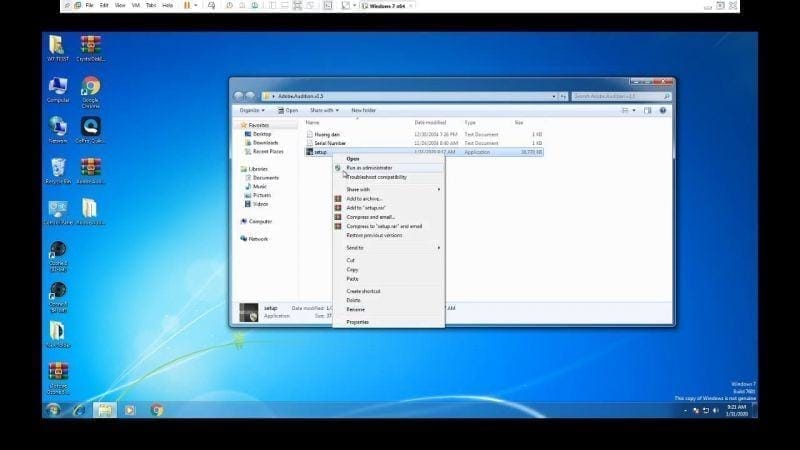
Task: Select the 'Serial Number' text file
Action: pyautogui.click(x=330, y=143)
